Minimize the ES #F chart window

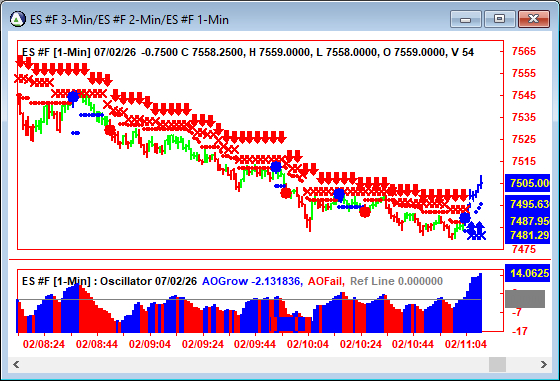click(465, 19)
